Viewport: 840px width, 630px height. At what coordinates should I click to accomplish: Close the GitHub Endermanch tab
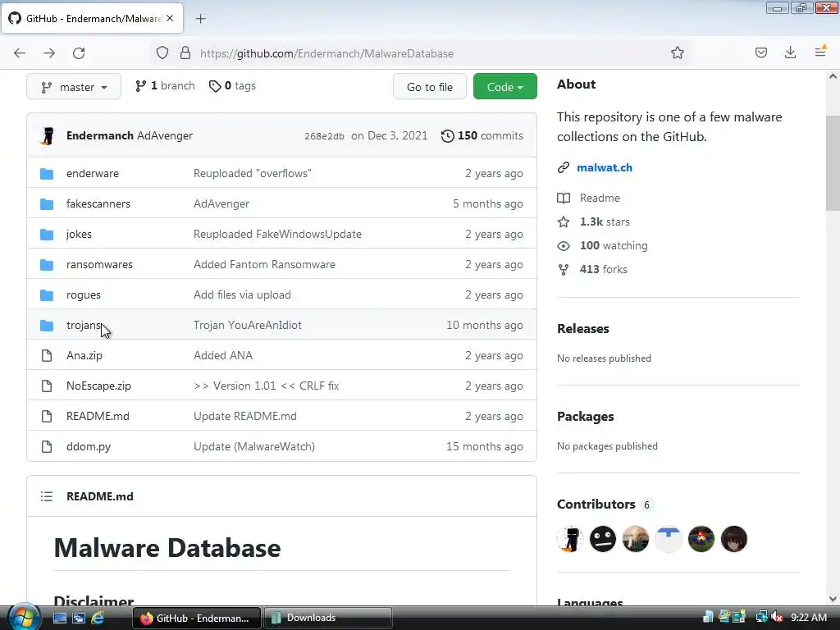(170, 18)
